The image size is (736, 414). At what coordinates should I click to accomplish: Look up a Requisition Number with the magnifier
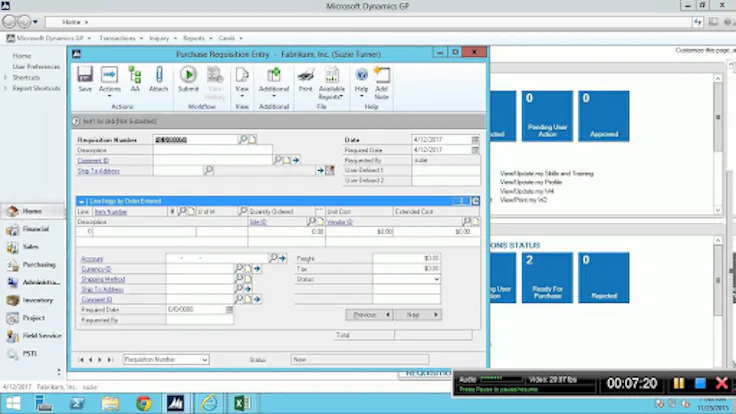(x=243, y=139)
